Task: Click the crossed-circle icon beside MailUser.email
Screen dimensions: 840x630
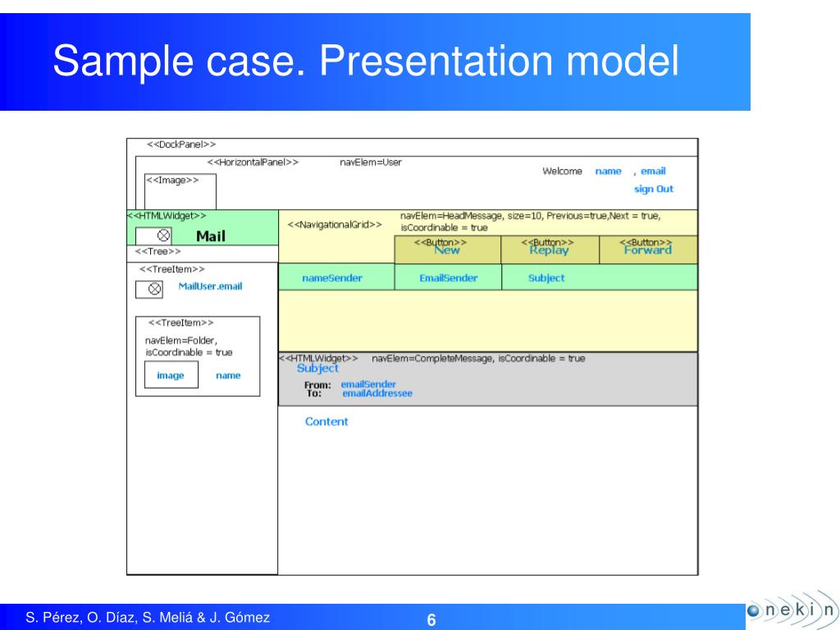Action: (x=154, y=290)
